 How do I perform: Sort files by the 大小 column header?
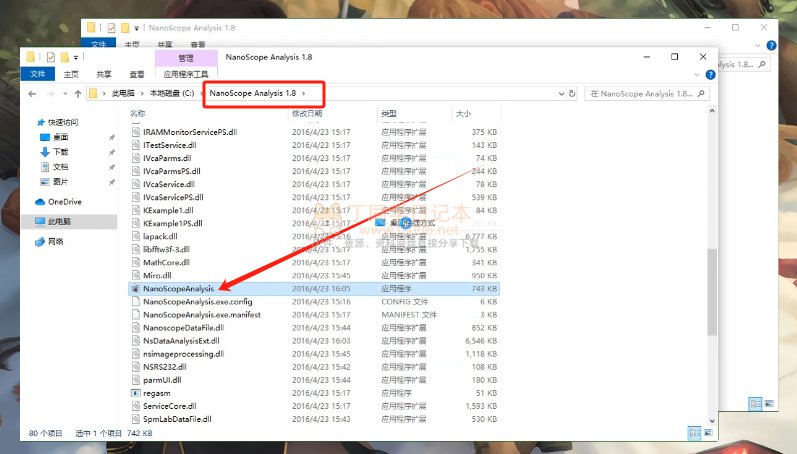[x=463, y=114]
